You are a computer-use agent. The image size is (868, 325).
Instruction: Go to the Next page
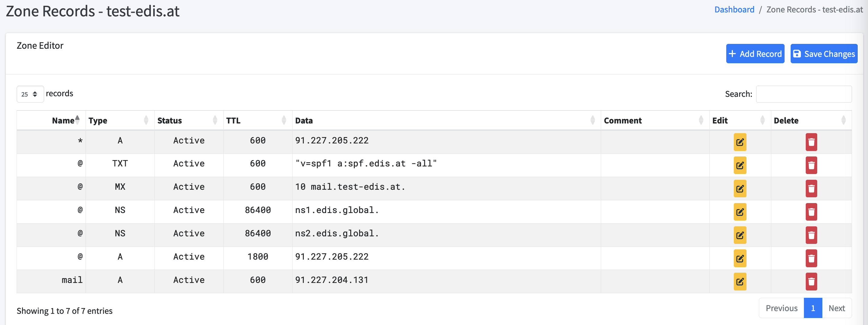pos(837,308)
